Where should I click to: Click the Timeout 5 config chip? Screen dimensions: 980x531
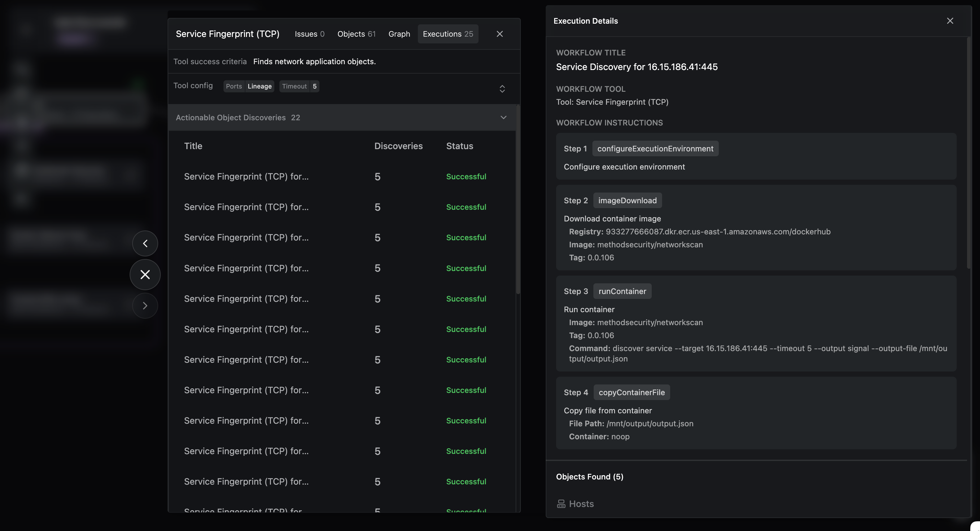[299, 87]
